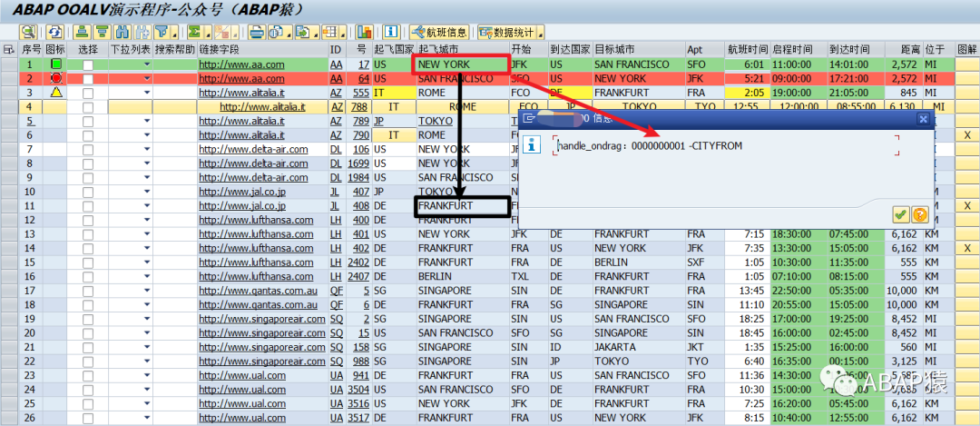
Task: Click the 目标城市 column header
Action: tap(638, 49)
